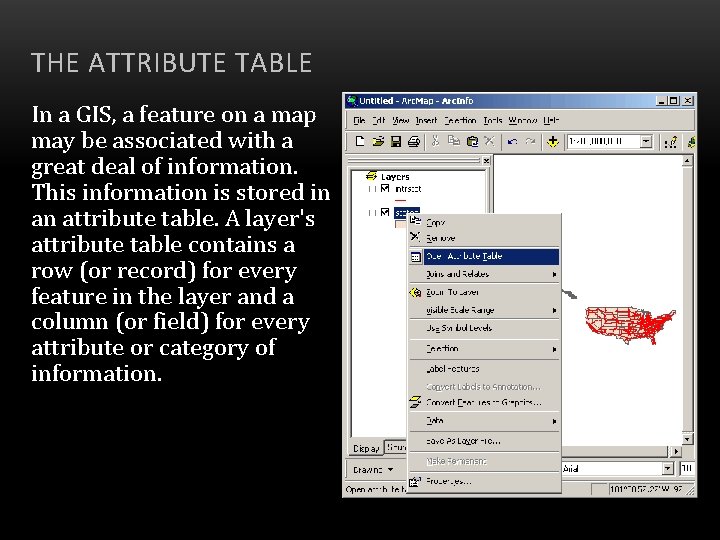Expand Visible Scale Range submenu
720x540 pixels.
pyautogui.click(x=554, y=310)
